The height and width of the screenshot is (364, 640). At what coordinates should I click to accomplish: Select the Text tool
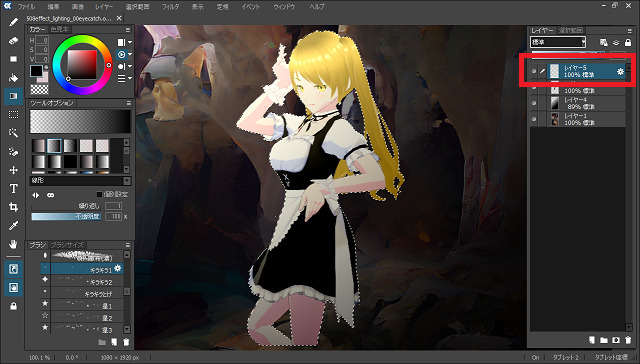coord(13,189)
